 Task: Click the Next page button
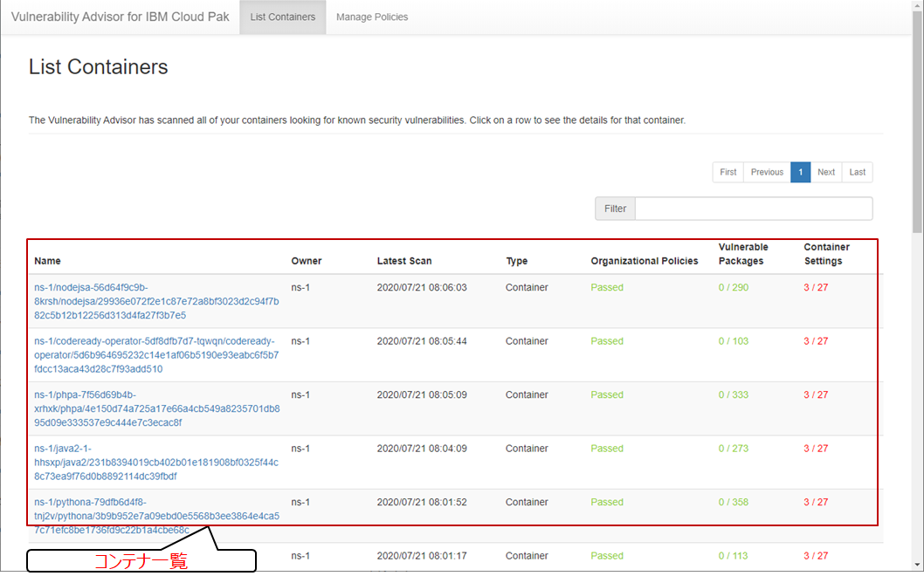tap(825, 172)
